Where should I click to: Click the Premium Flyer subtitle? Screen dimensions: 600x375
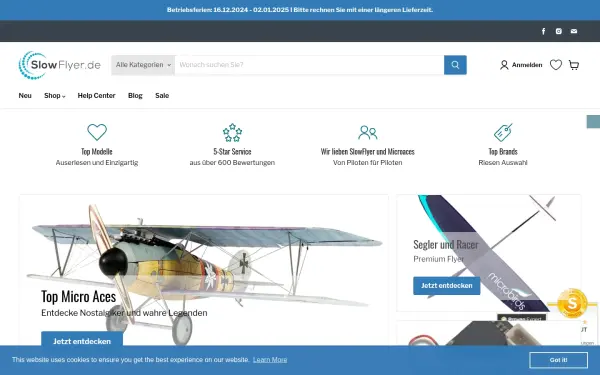coord(439,259)
